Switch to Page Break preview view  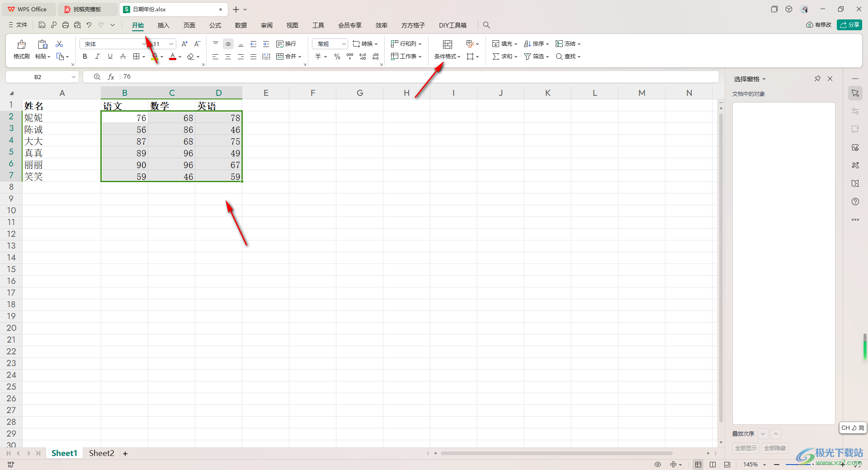coord(712,465)
